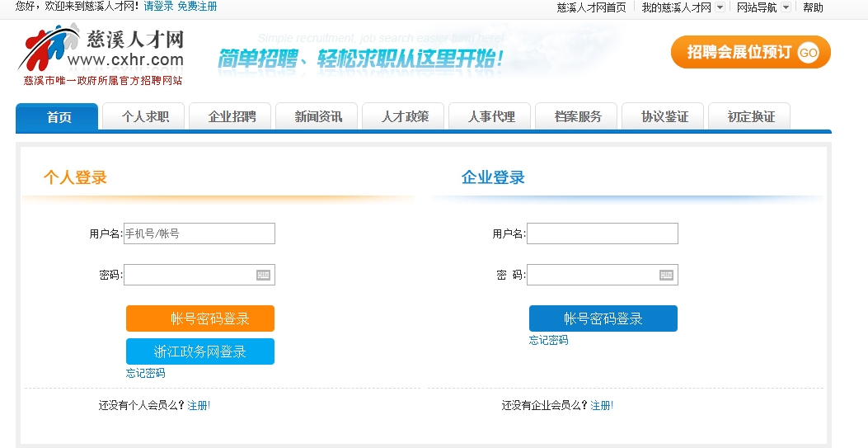Click the GO circle on the 招聘会展位预订 banner
This screenshot has width=868, height=448.
coord(808,53)
